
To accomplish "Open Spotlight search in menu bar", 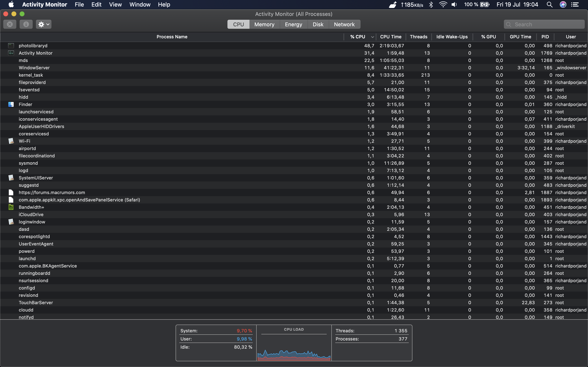I will click(x=549, y=5).
